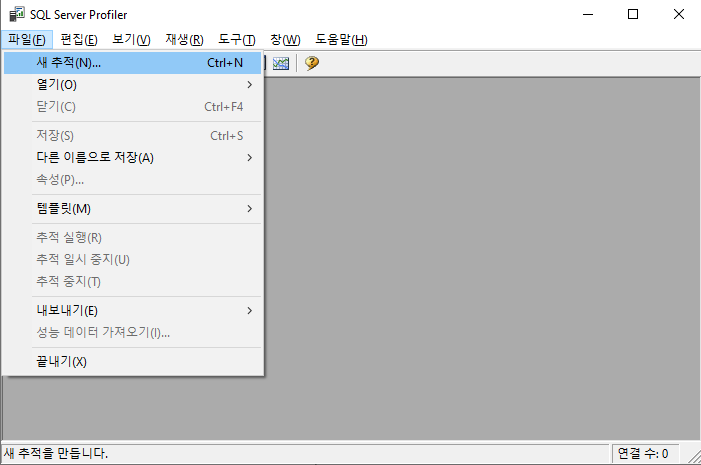
Task: Open the 재생(R) menu
Action: point(184,40)
